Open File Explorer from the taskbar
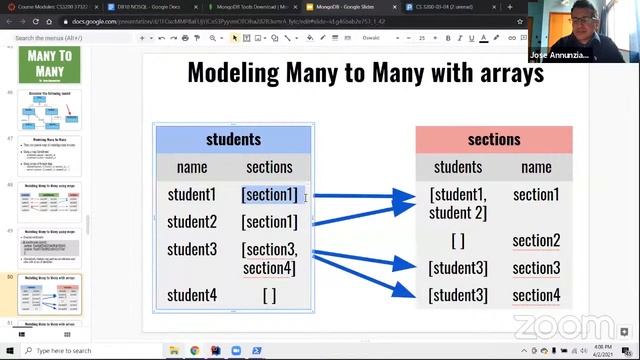This screenshot has height=360, width=640. (x=174, y=351)
